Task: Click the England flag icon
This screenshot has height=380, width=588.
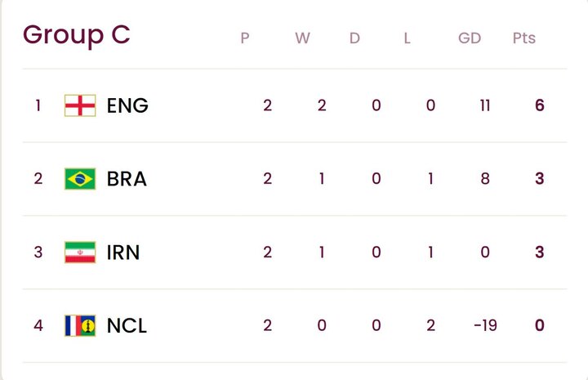Action: click(80, 105)
